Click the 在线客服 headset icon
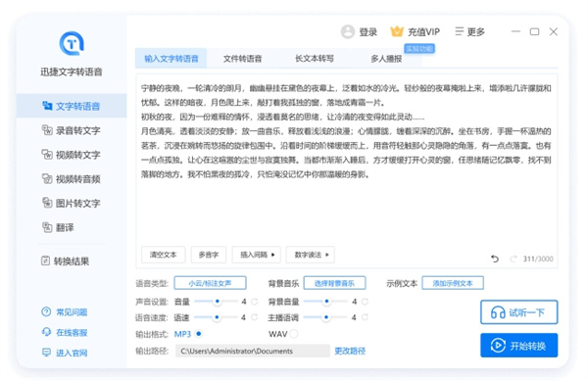 tap(46, 332)
